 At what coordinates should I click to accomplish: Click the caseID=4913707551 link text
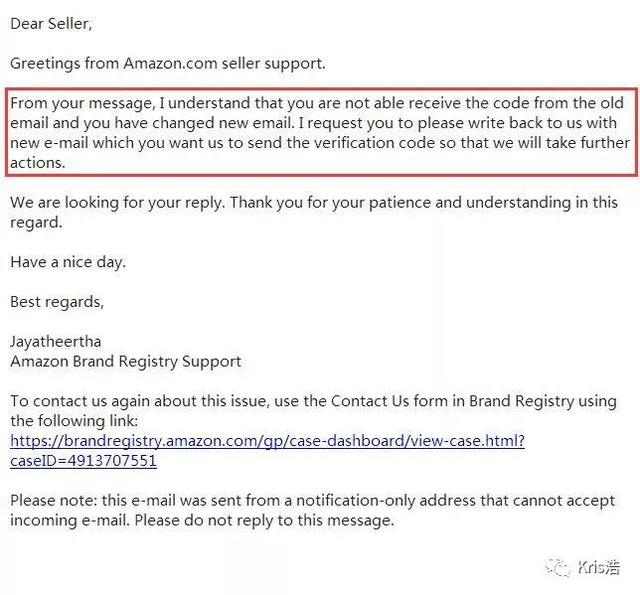click(83, 461)
